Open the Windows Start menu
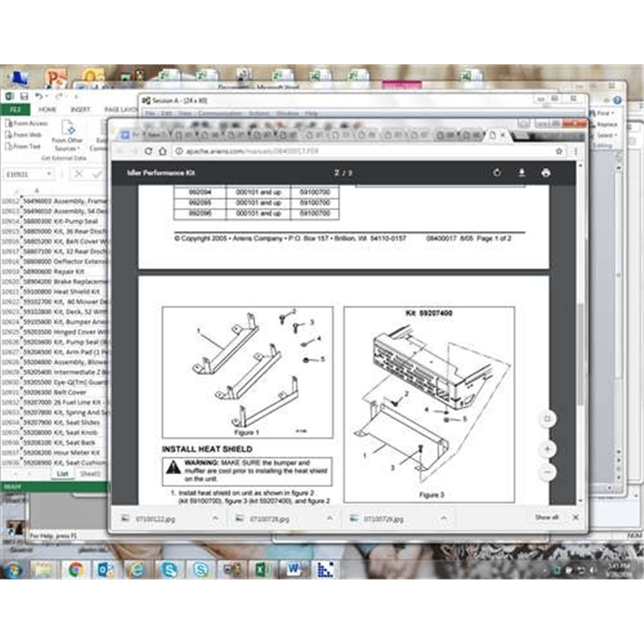644x644 pixels. pyautogui.click(x=13, y=569)
